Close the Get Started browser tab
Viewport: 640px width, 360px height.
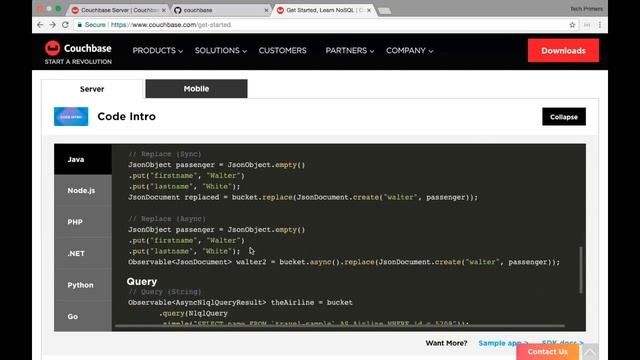tap(369, 10)
